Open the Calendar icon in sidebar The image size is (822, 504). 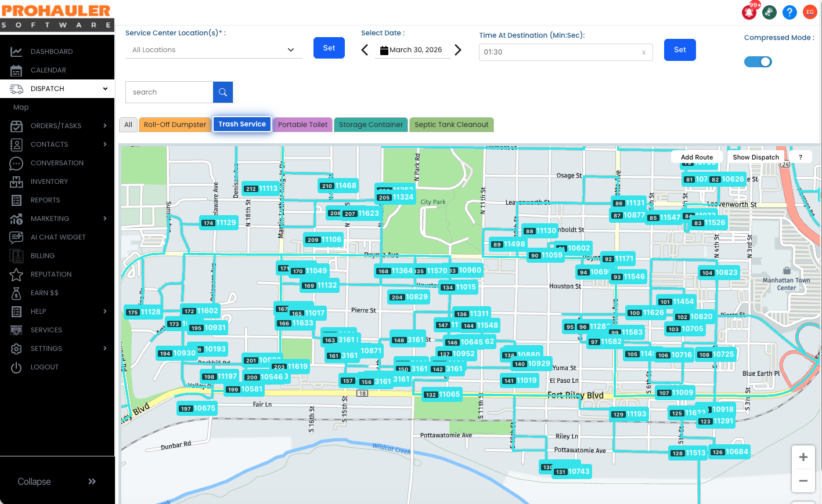[16, 70]
